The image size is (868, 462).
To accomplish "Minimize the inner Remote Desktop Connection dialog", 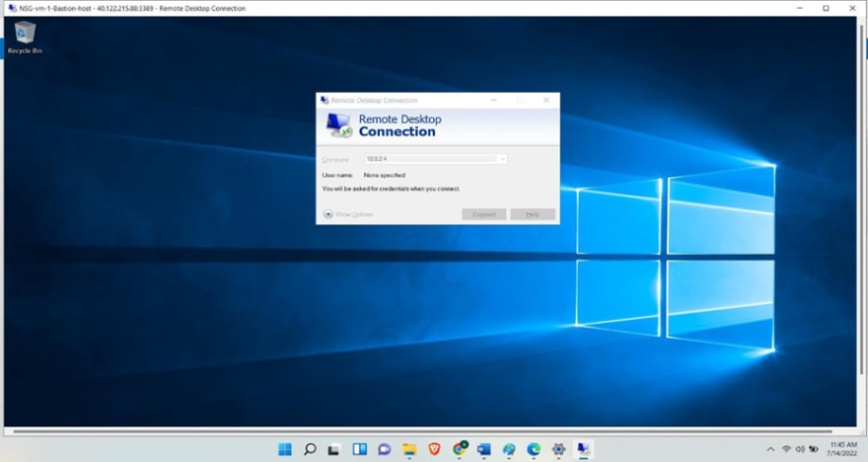I will pyautogui.click(x=494, y=101).
